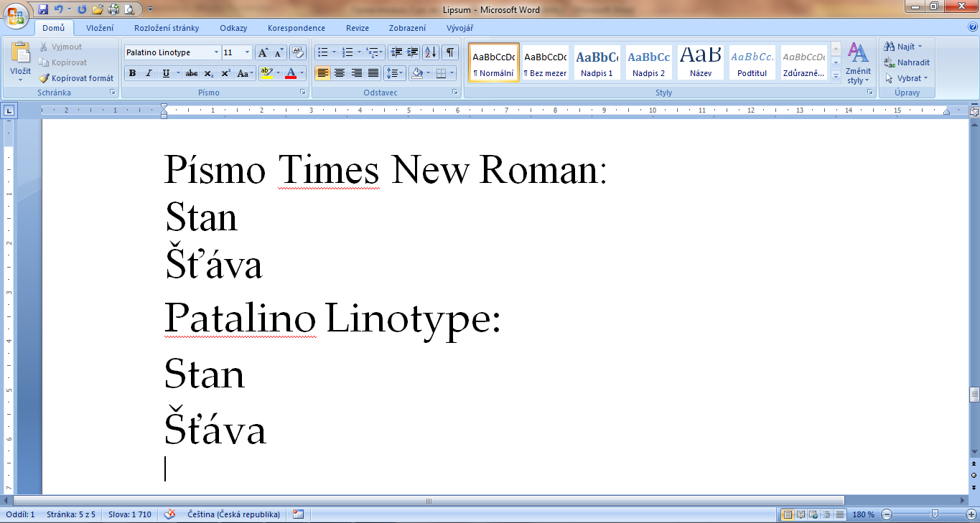Toggle italic formatting

coord(149,73)
